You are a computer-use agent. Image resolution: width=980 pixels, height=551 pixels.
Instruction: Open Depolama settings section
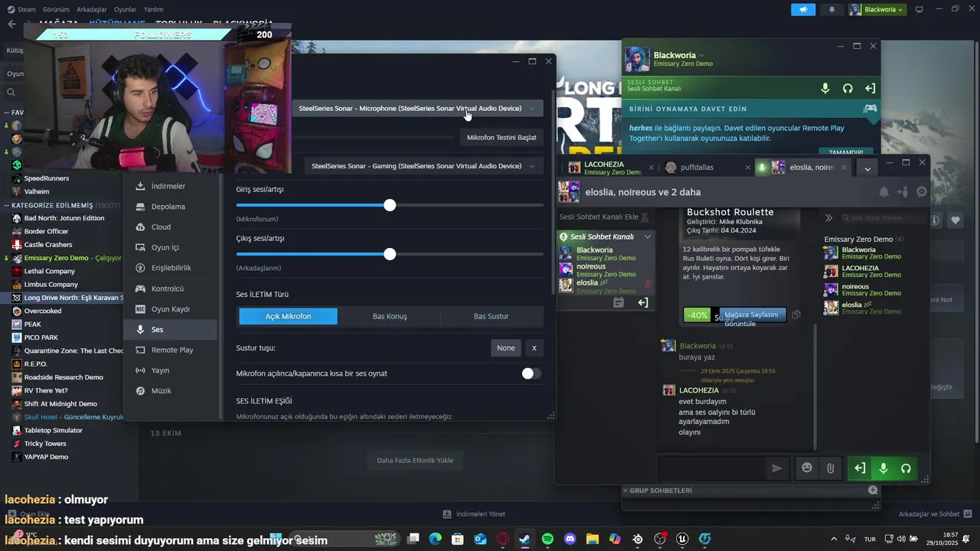[x=170, y=207]
